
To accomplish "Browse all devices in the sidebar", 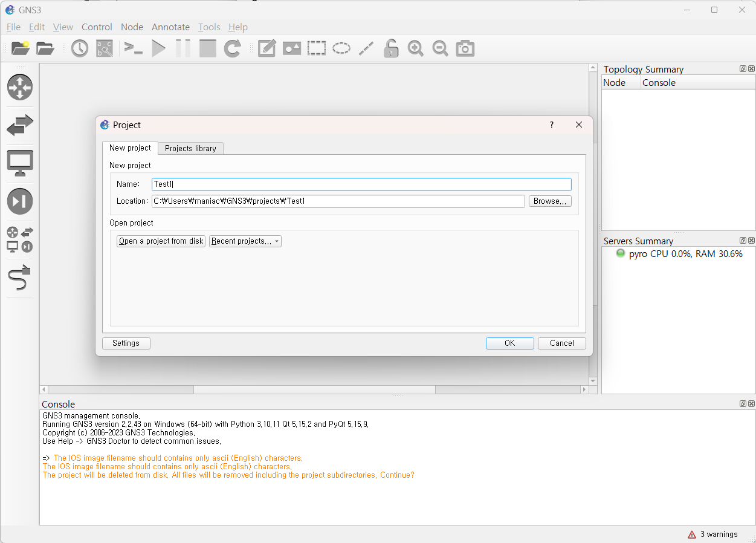I will tap(20, 239).
